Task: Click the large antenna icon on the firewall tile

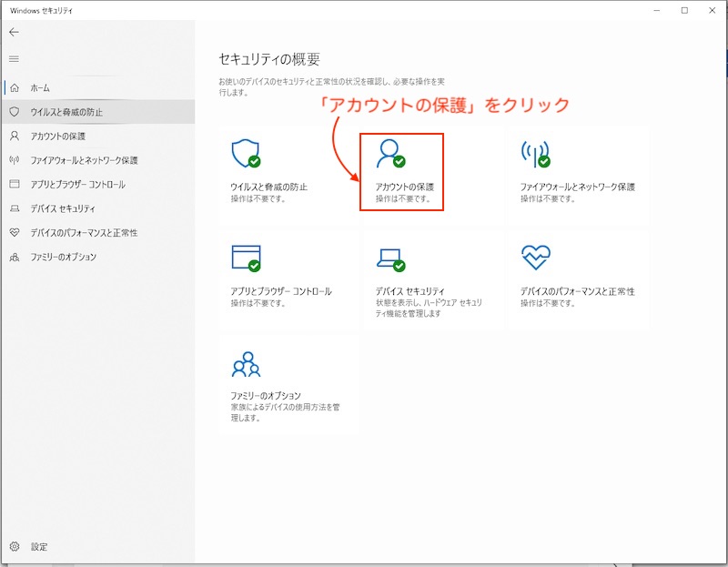Action: click(536, 154)
